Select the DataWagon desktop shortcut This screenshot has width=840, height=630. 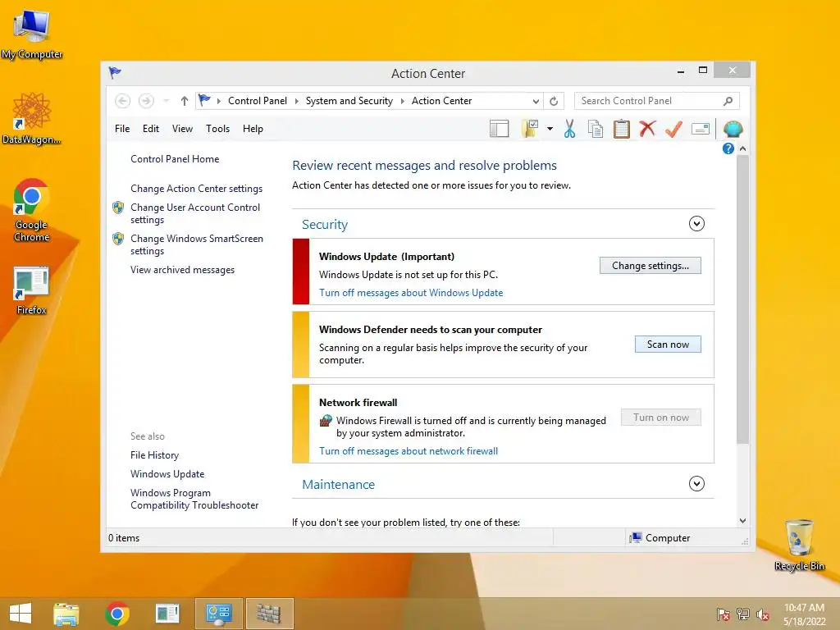[x=32, y=119]
